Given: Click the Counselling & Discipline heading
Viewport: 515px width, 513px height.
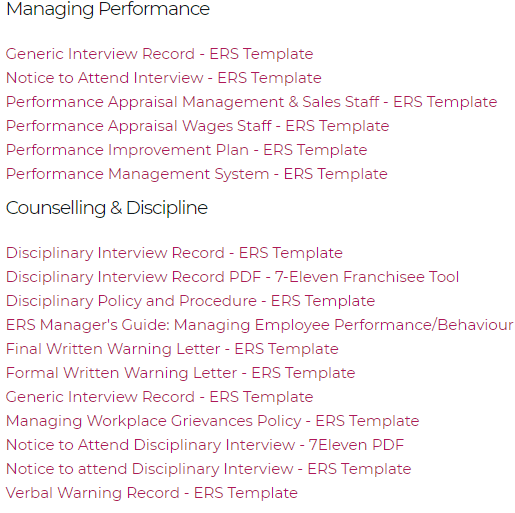Looking at the screenshot, I should pos(107,208).
